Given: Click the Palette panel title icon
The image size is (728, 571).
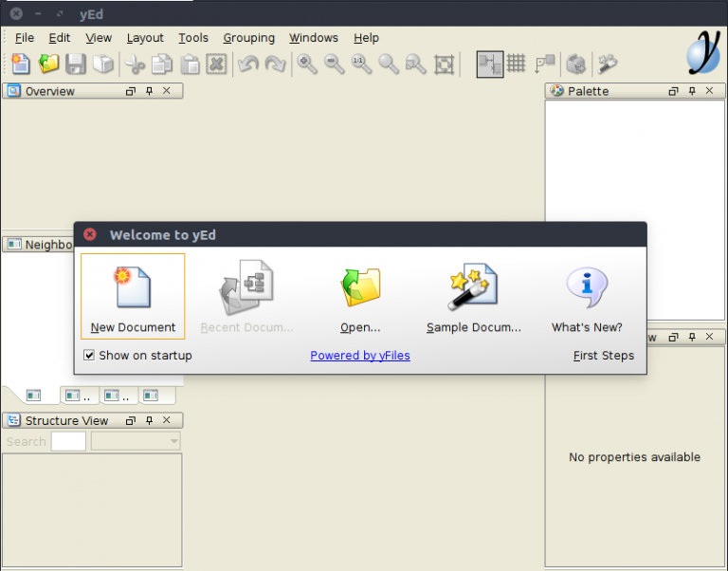Looking at the screenshot, I should pyautogui.click(x=556, y=91).
